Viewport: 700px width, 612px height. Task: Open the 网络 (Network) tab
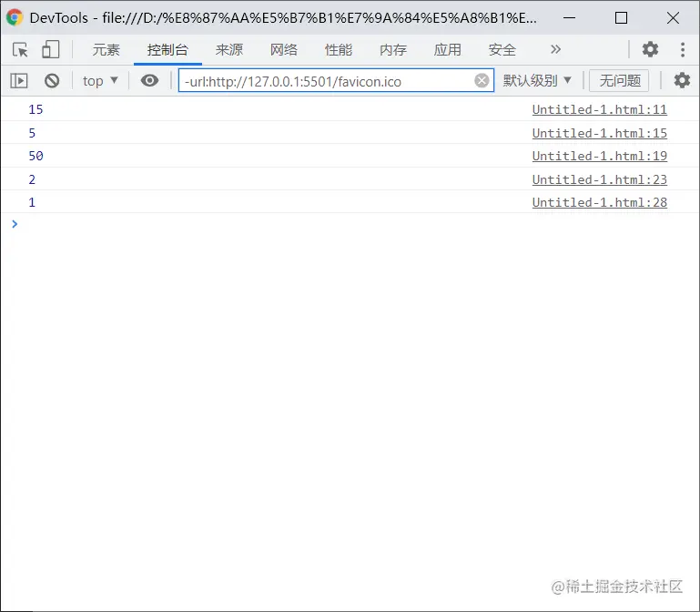283,49
